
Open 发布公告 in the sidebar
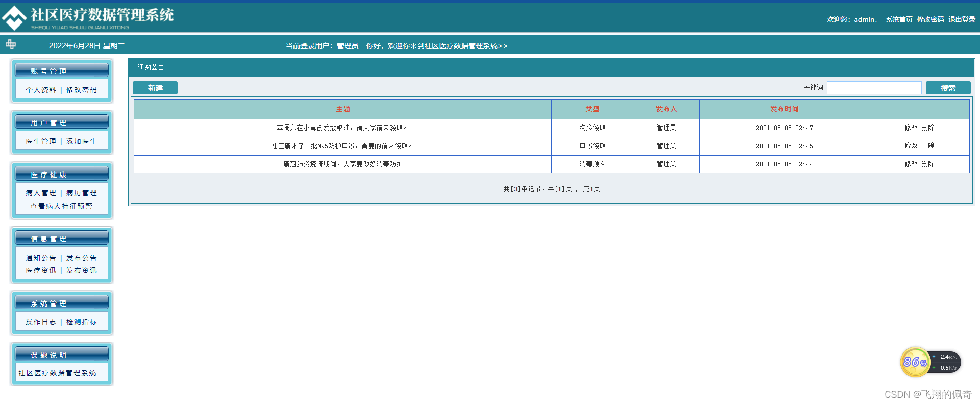coord(81,258)
